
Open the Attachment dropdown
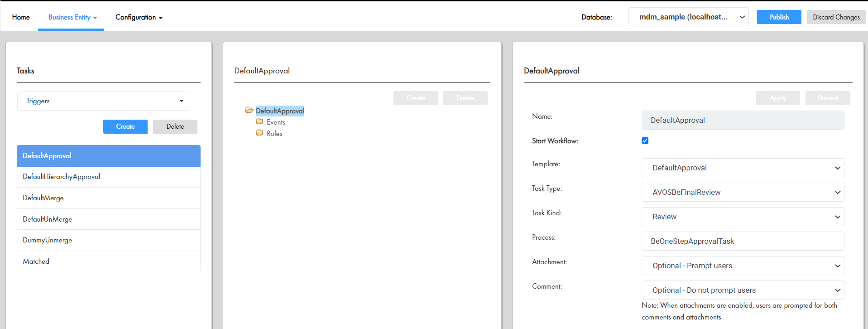tap(743, 266)
